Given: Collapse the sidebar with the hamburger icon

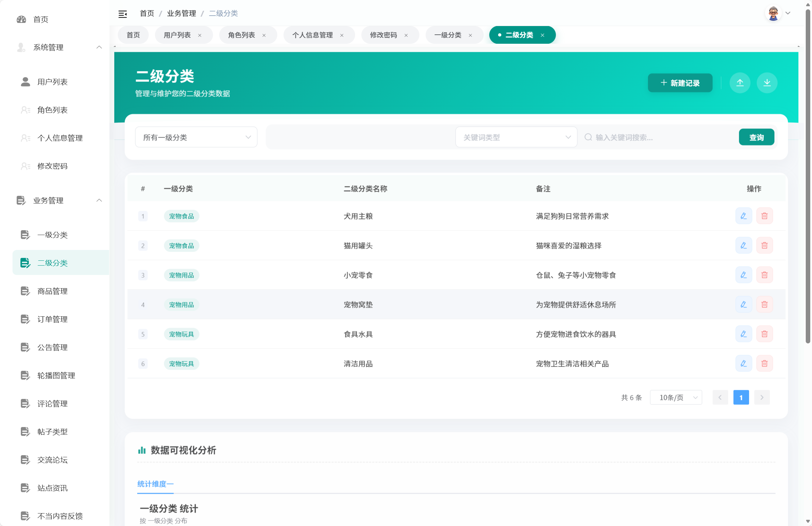Looking at the screenshot, I should [x=123, y=13].
